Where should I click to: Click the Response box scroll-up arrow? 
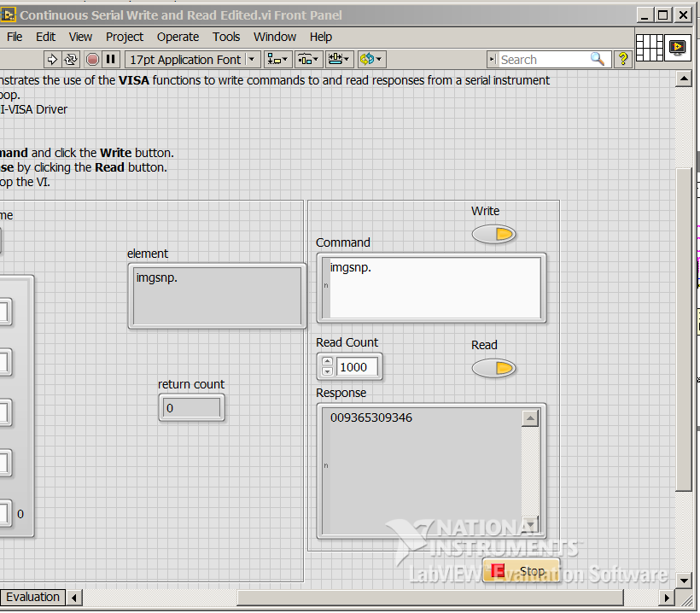click(x=530, y=418)
